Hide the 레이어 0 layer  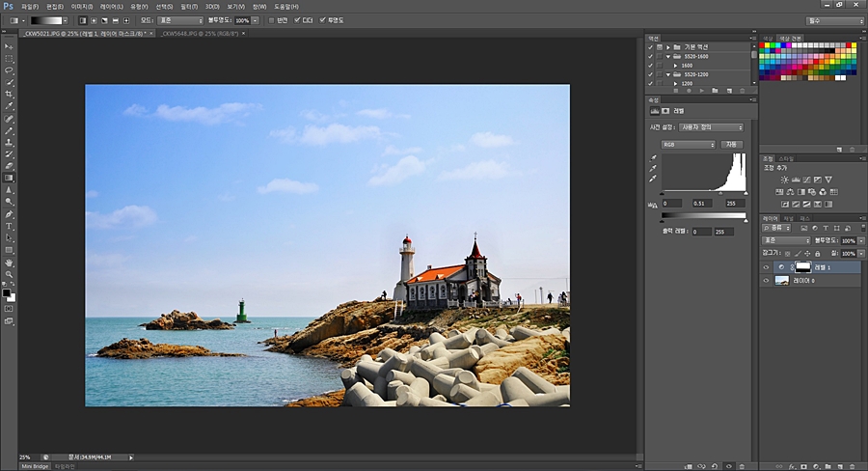pyautogui.click(x=767, y=280)
